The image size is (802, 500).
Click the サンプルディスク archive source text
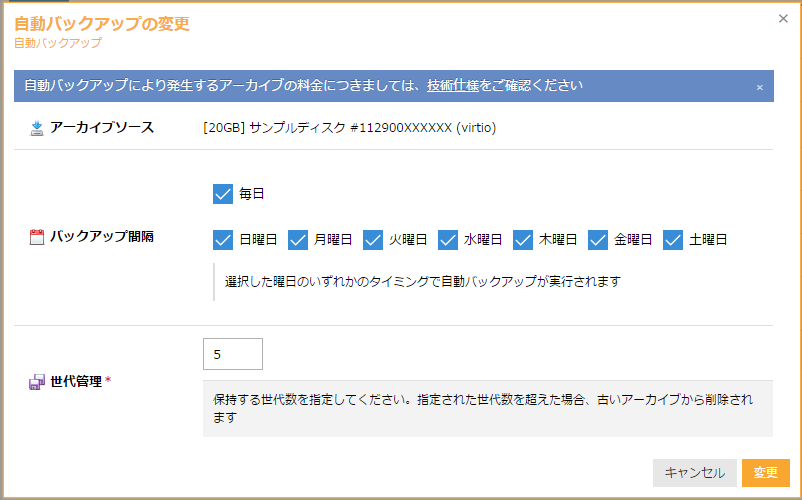click(x=349, y=128)
